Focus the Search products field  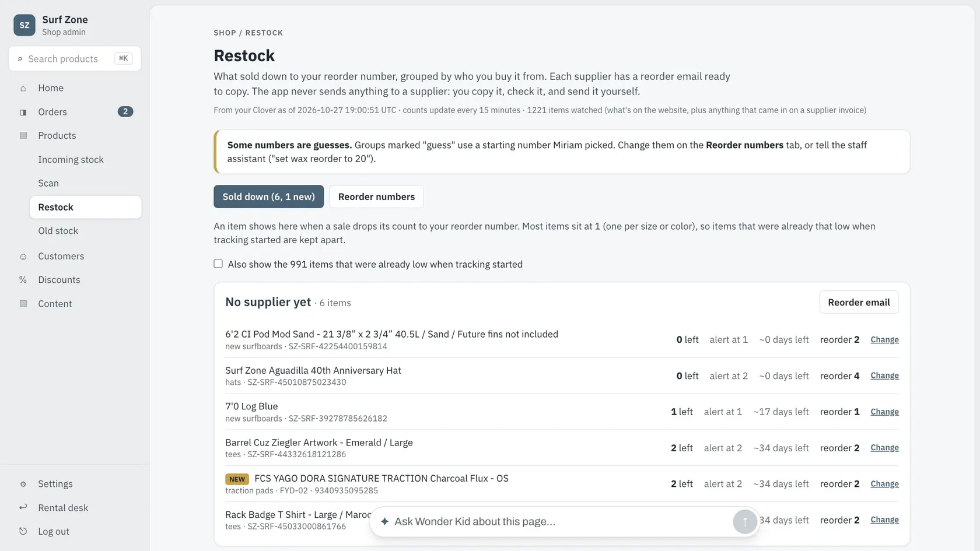(75, 58)
